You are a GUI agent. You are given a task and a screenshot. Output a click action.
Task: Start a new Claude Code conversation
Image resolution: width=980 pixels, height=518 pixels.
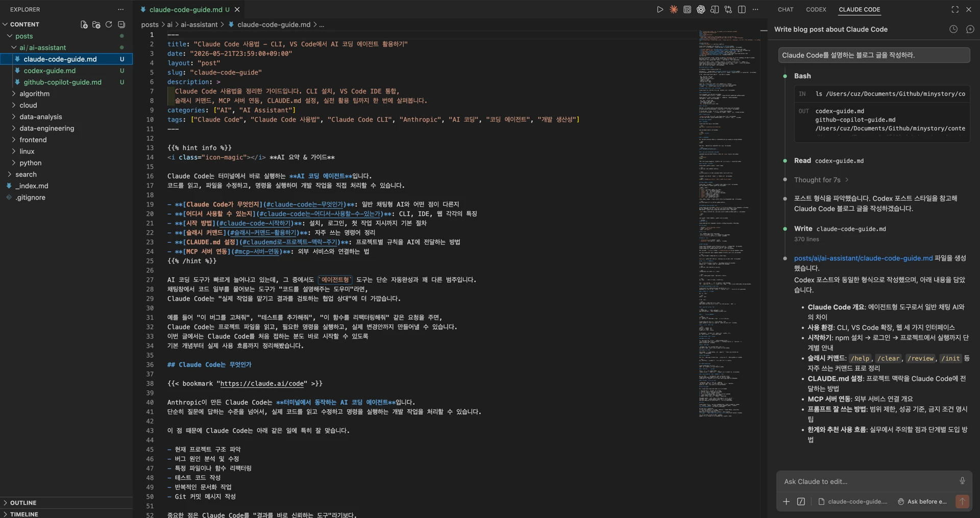[x=970, y=30]
